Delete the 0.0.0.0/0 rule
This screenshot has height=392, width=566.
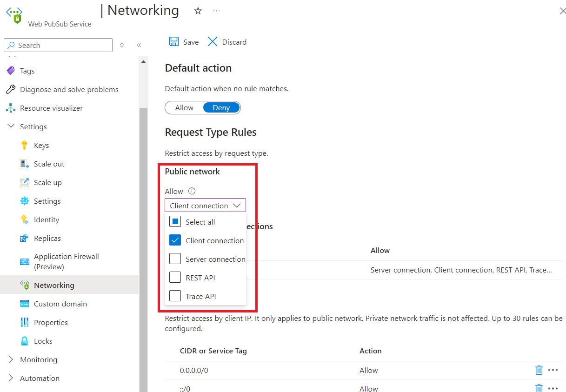(x=539, y=370)
